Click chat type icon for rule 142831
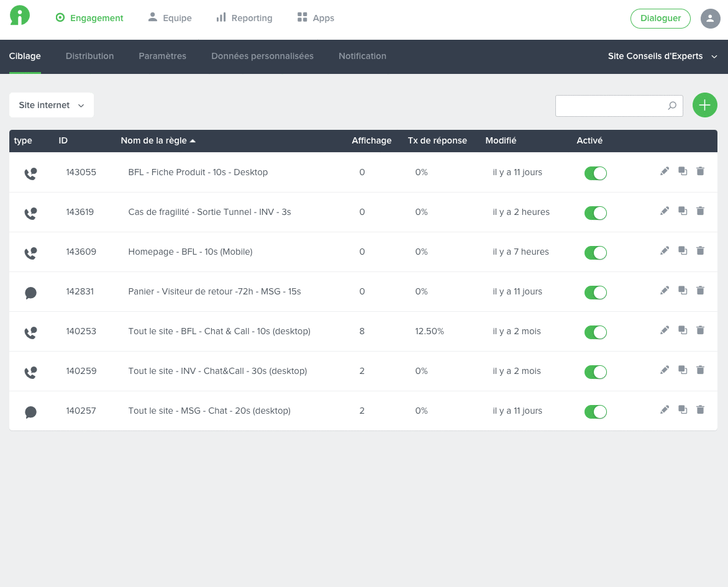This screenshot has width=728, height=587. pyautogui.click(x=30, y=293)
